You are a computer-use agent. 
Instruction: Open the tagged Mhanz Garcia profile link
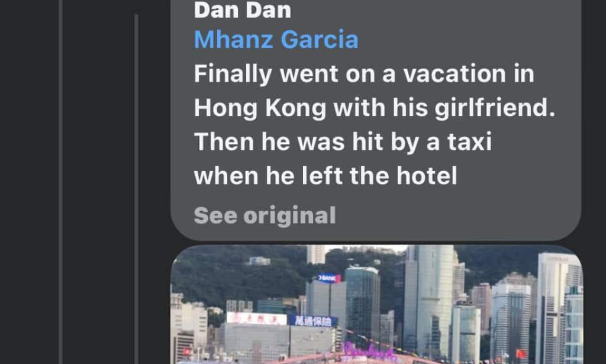tap(276, 40)
